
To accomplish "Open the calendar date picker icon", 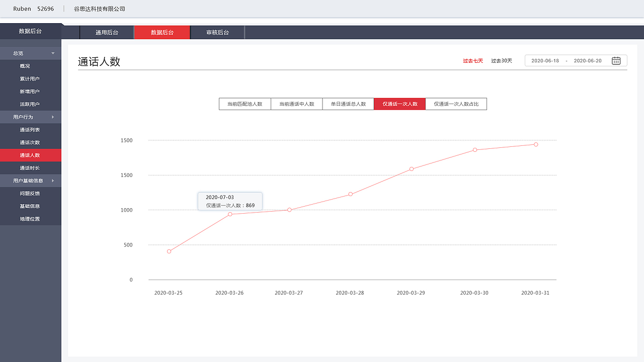I will click(616, 61).
